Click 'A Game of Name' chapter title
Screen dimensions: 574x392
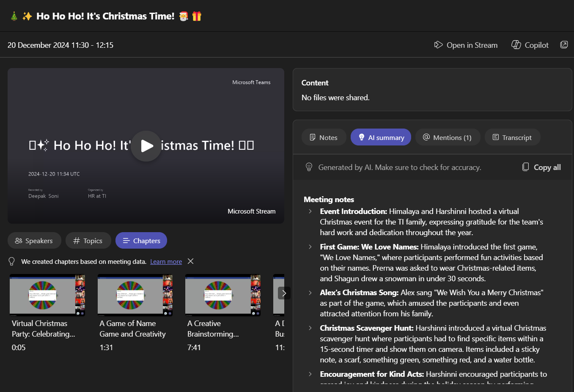tap(132, 329)
